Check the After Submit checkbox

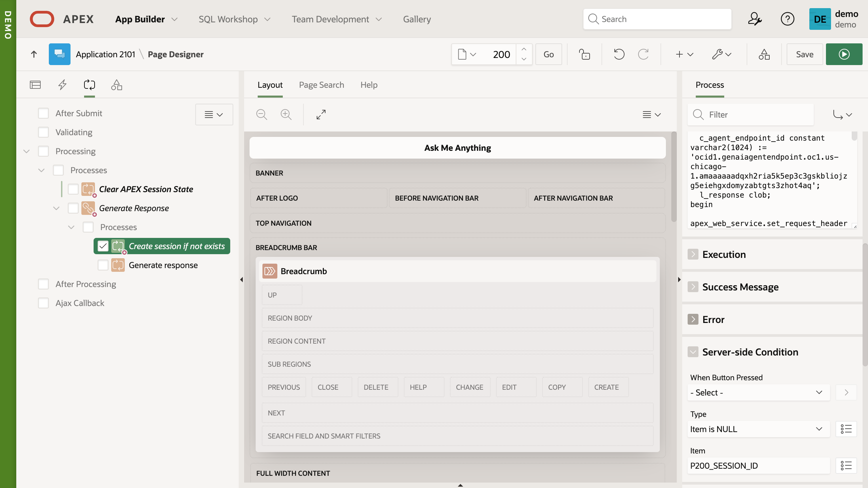pos(43,113)
